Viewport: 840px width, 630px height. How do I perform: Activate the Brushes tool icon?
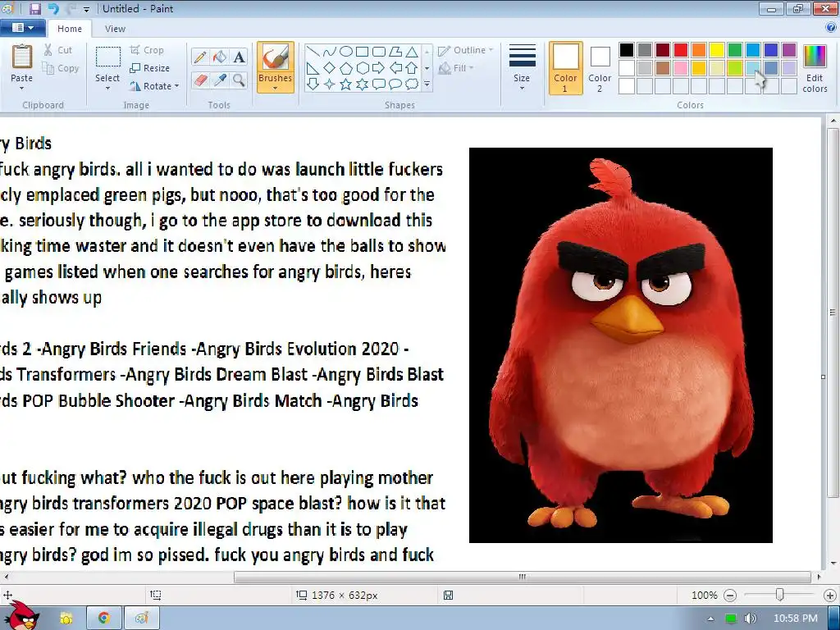[276, 57]
